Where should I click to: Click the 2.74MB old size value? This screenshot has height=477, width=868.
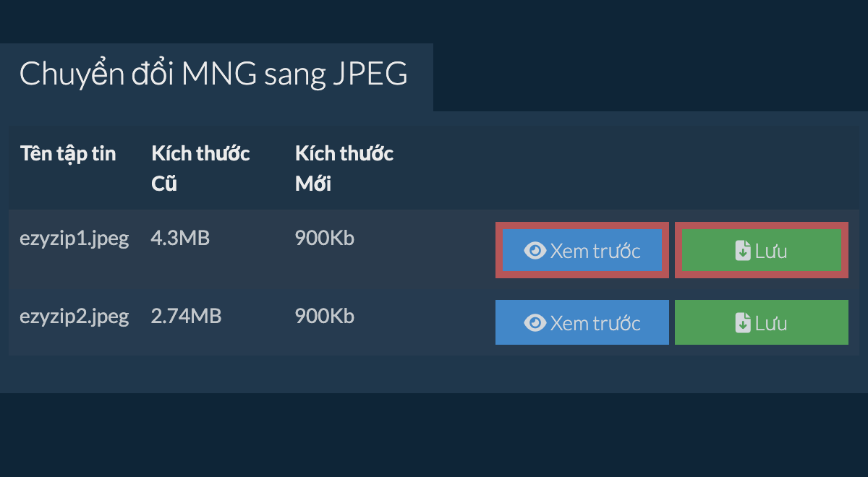click(x=186, y=316)
